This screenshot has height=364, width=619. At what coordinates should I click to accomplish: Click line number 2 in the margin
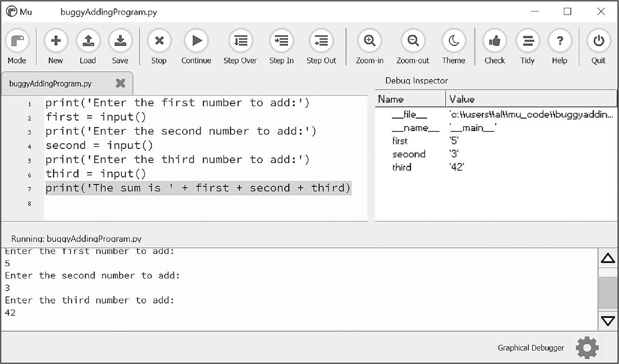tap(29, 118)
